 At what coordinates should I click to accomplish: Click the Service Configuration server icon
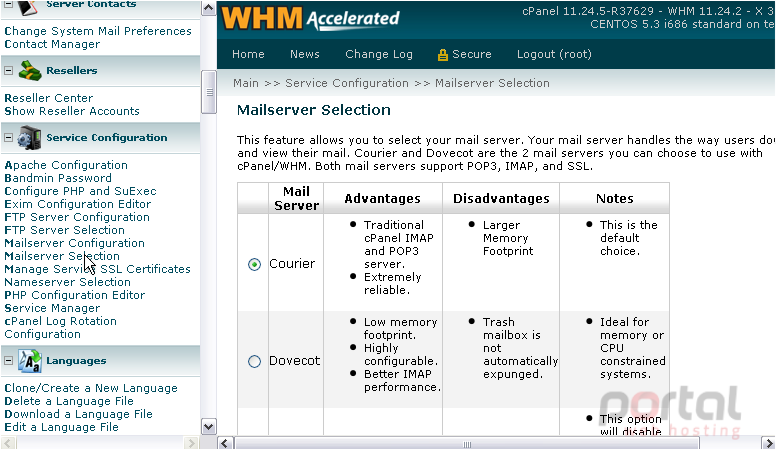coord(29,138)
